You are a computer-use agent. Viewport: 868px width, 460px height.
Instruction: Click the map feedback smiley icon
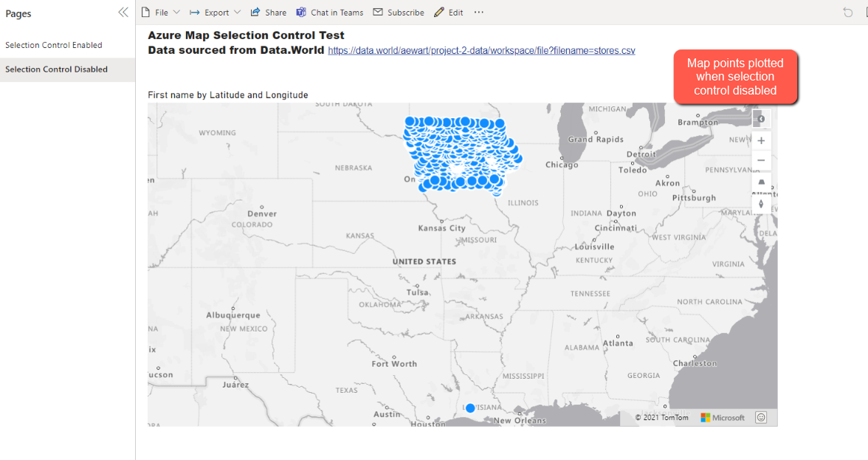click(x=761, y=417)
